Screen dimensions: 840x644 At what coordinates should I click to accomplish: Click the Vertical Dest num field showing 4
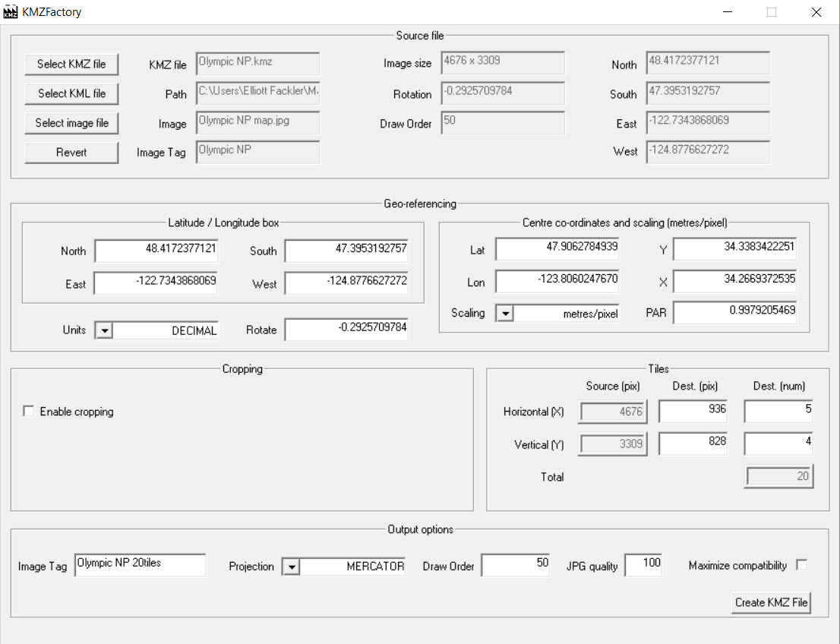[778, 444]
